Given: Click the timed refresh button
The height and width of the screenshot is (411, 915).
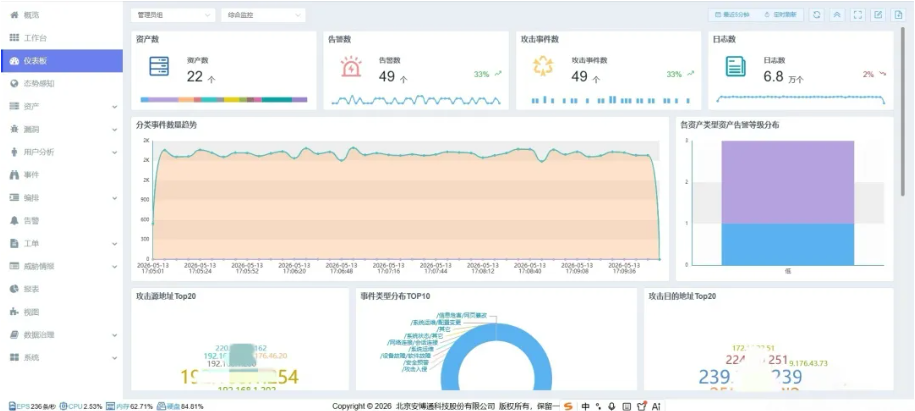Looking at the screenshot, I should tap(781, 15).
